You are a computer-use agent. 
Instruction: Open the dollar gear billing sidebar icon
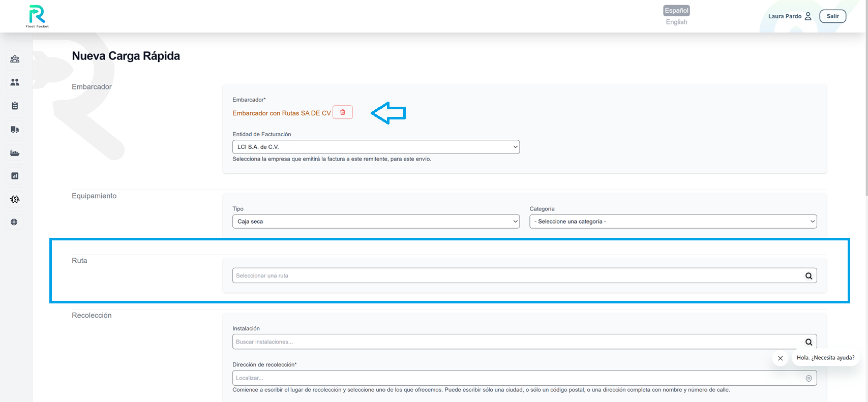pyautogui.click(x=15, y=199)
